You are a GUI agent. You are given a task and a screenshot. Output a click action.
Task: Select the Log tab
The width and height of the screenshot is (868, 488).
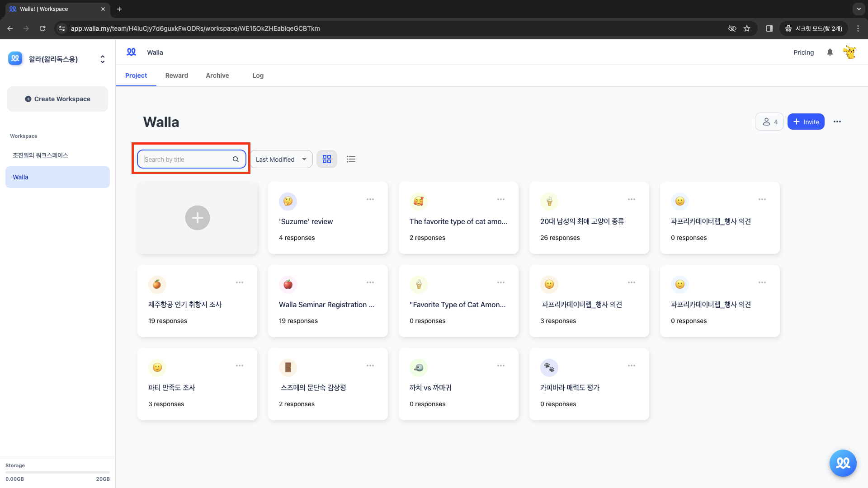[258, 75]
